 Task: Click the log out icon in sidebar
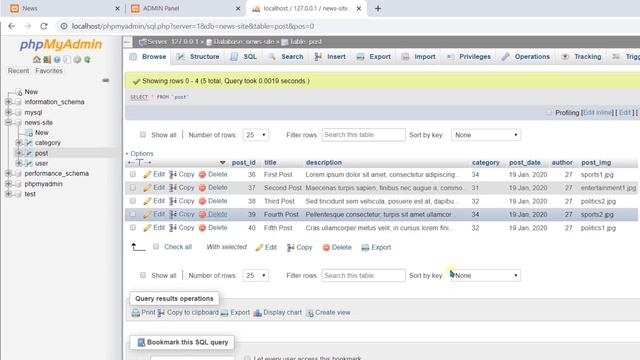[47, 60]
